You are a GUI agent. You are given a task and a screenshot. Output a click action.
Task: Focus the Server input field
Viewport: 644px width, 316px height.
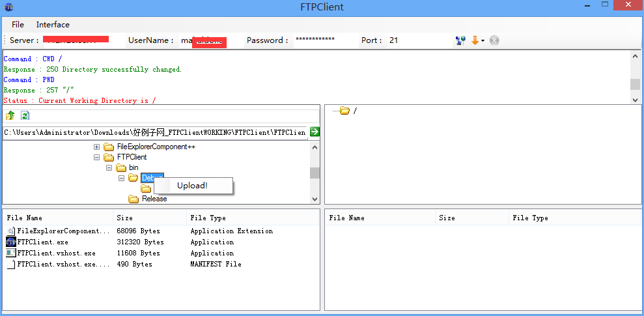click(x=82, y=40)
